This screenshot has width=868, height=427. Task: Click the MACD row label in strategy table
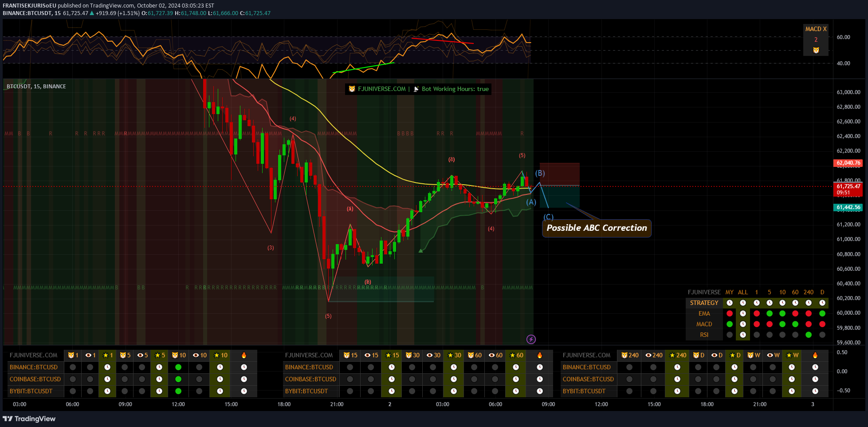[704, 324]
